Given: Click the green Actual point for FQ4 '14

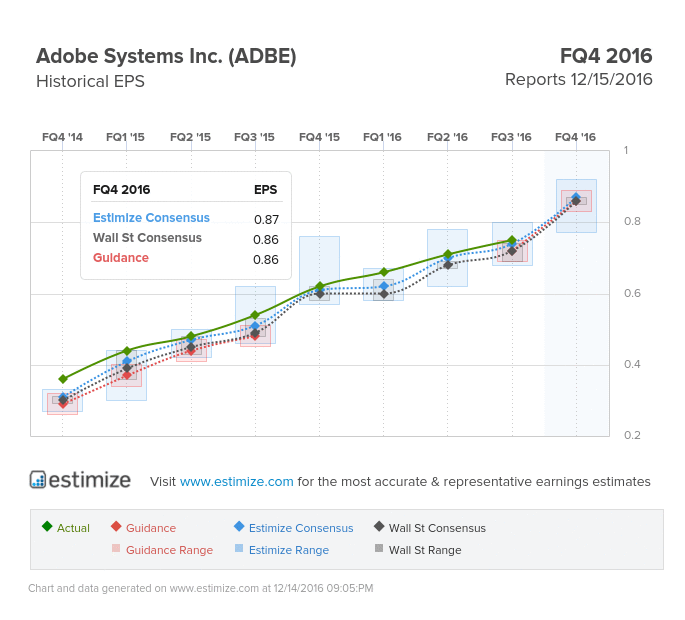Looking at the screenshot, I should pos(63,379).
